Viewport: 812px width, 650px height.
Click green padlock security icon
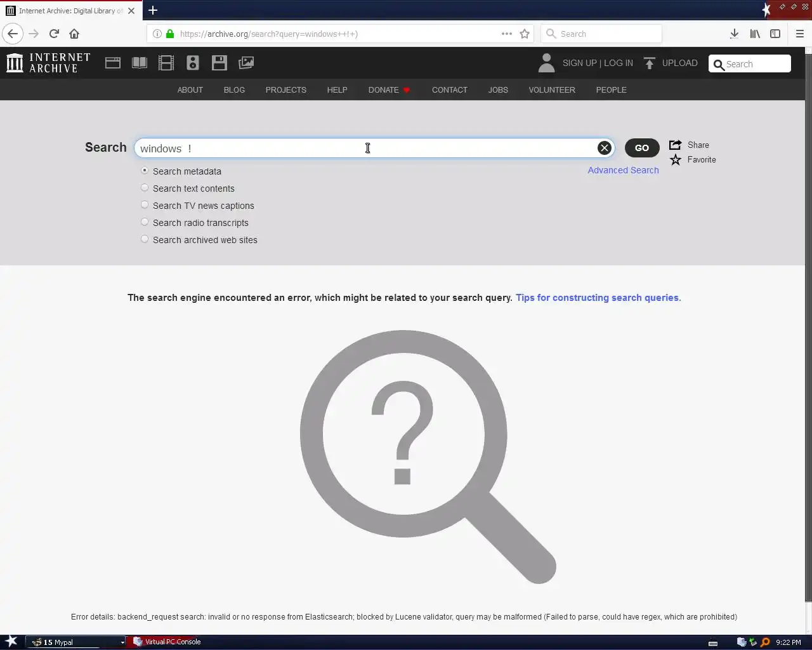pyautogui.click(x=170, y=34)
